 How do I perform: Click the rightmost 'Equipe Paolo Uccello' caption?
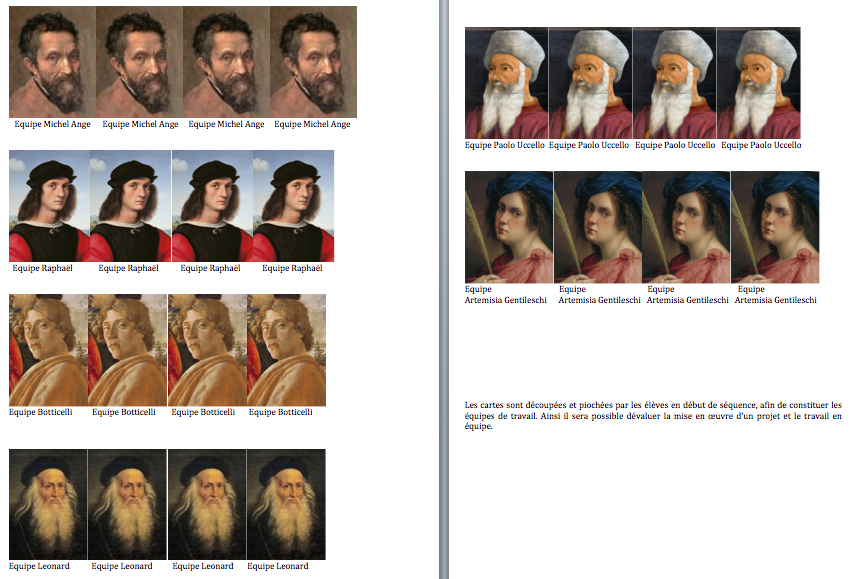click(x=761, y=145)
